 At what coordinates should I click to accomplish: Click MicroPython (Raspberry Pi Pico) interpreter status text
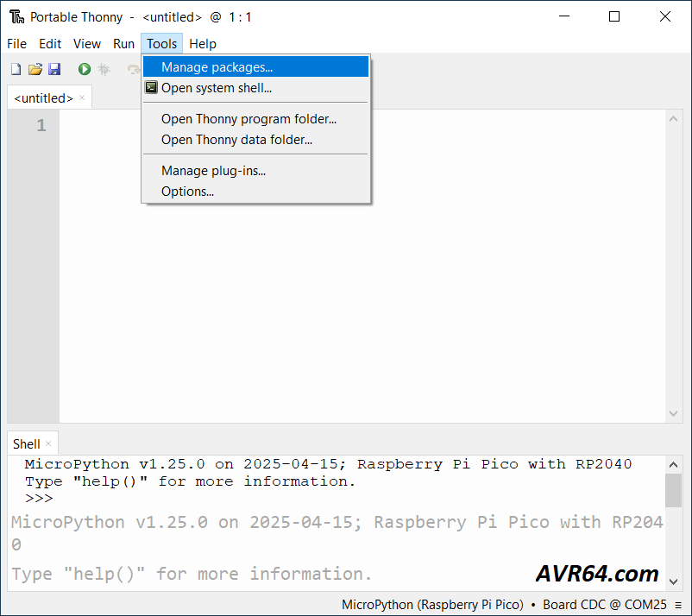click(432, 605)
